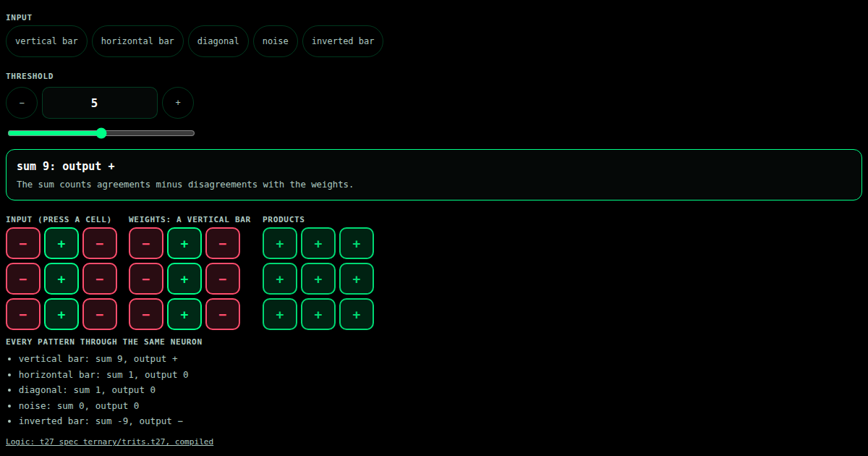Image resolution: width=868 pixels, height=456 pixels.
Task: Toggle the bottom-right input grid cell
Action: tap(100, 314)
